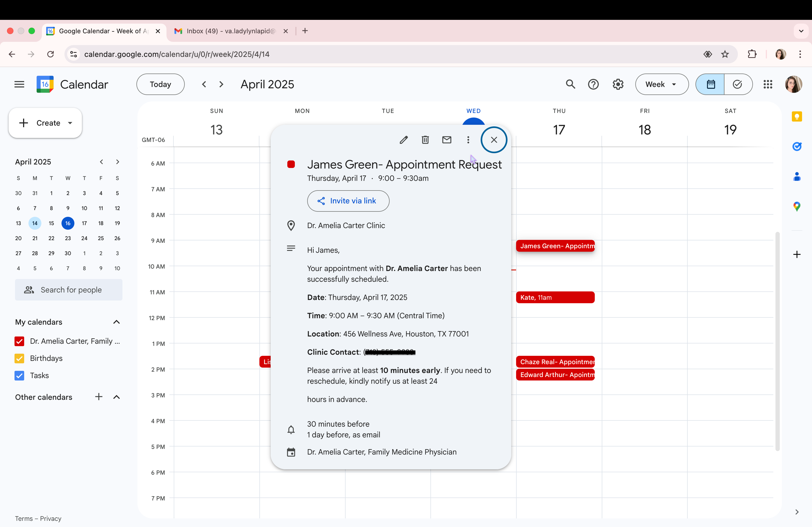812x527 pixels.
Task: Open the Chrome three-dot menu
Action: pyautogui.click(x=800, y=54)
